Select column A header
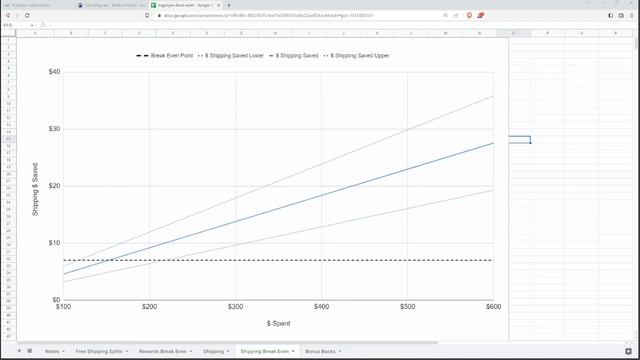 pyautogui.click(x=35, y=33)
